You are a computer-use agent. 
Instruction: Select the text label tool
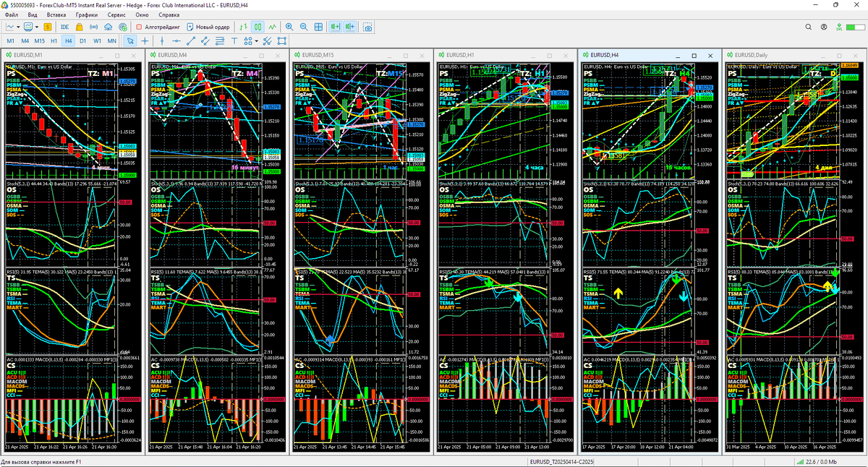coord(234,40)
